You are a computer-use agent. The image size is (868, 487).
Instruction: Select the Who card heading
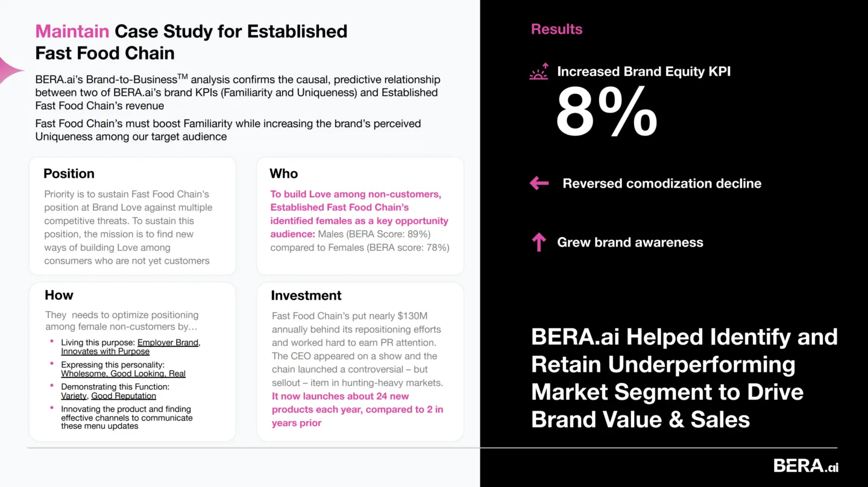[x=284, y=174]
